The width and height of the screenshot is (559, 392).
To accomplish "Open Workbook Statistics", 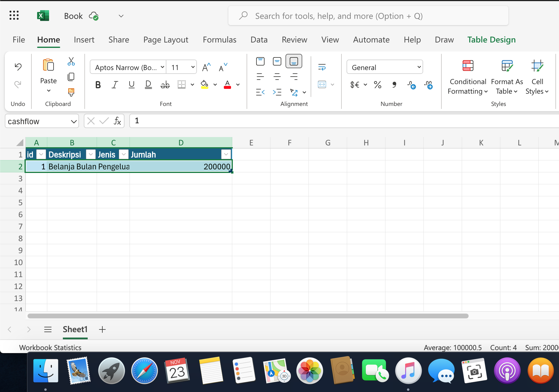I will click(50, 347).
